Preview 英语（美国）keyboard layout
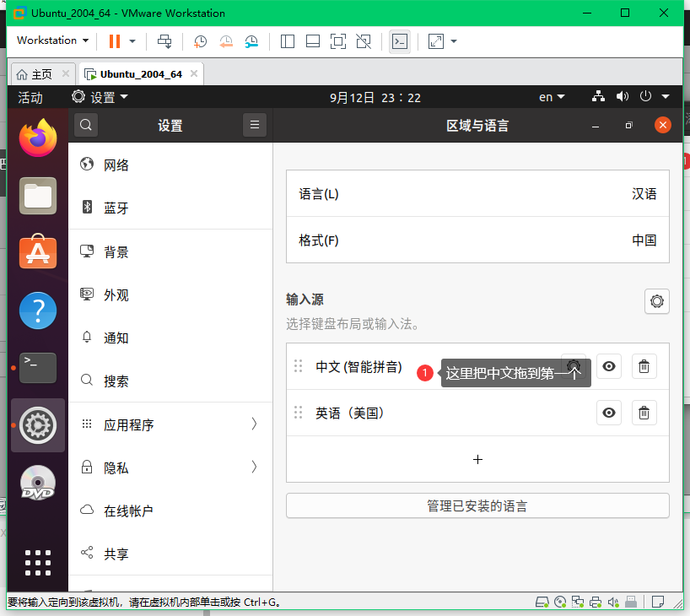 [x=608, y=413]
